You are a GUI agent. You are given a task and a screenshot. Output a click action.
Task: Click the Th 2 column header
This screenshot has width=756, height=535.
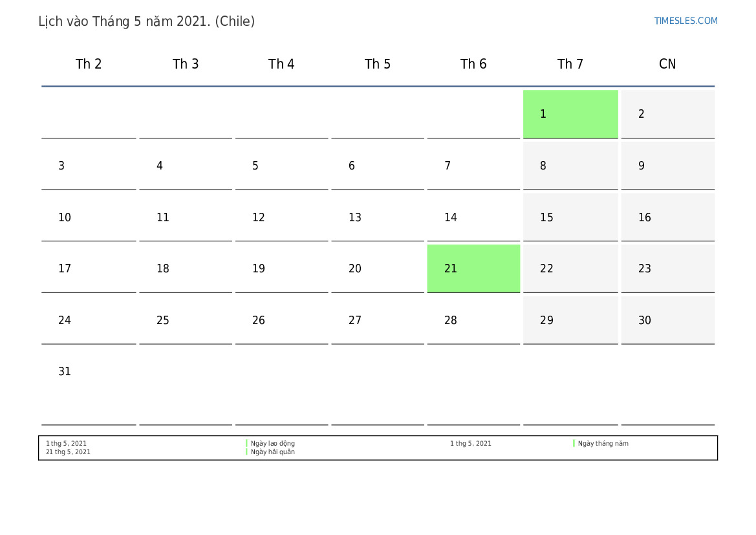coord(89,64)
